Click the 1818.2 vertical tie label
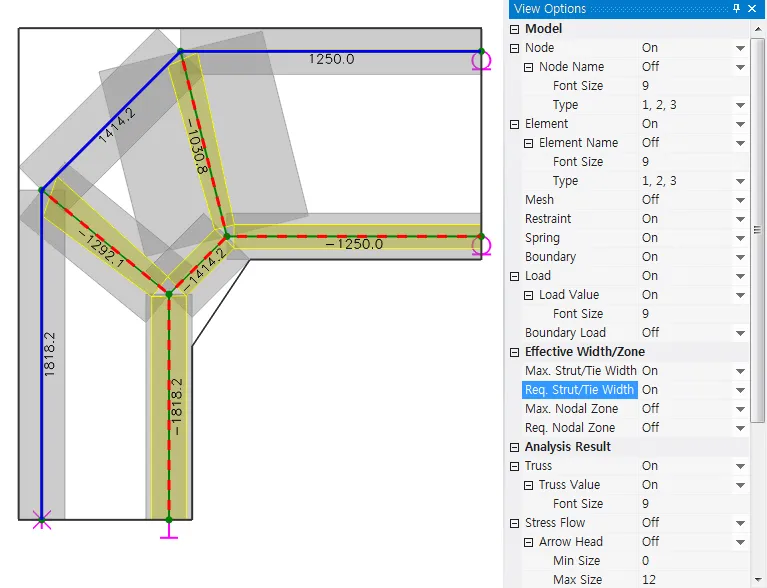Screen dimensions: 767x588 49,354
